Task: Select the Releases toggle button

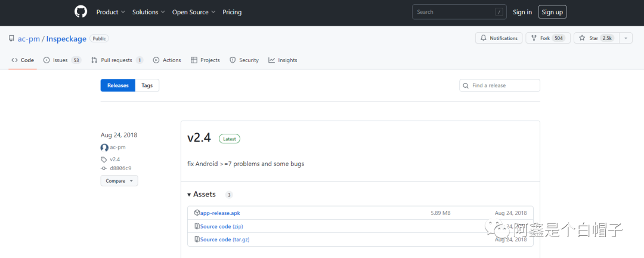Action: pos(118,85)
